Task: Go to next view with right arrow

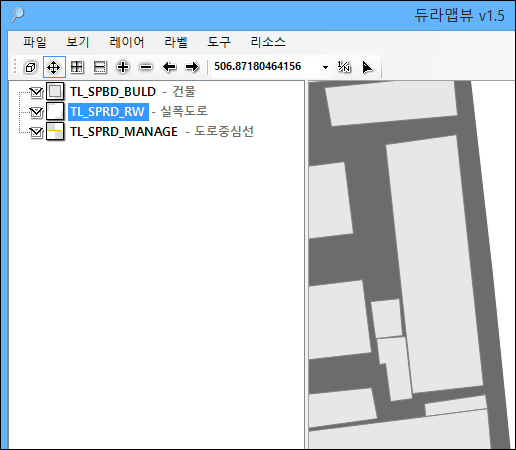Action: 192,67
